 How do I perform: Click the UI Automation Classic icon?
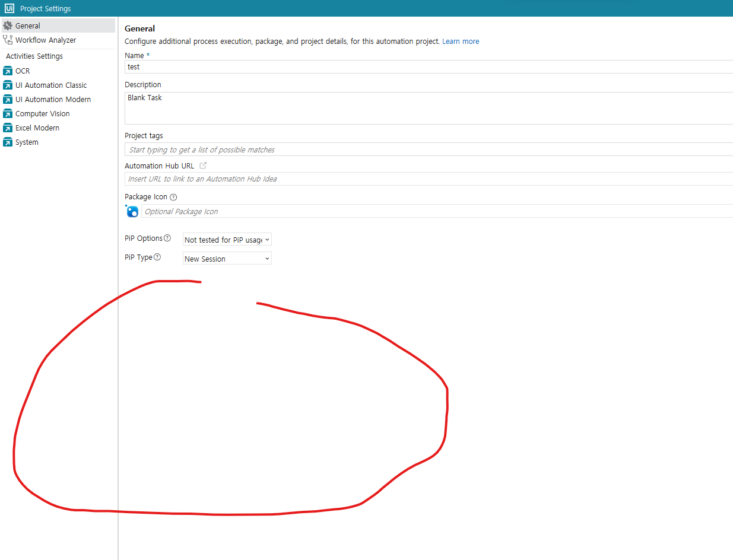8,85
